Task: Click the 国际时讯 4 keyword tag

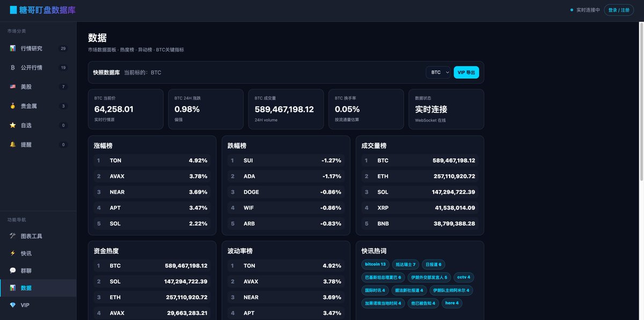Action: [x=375, y=290]
